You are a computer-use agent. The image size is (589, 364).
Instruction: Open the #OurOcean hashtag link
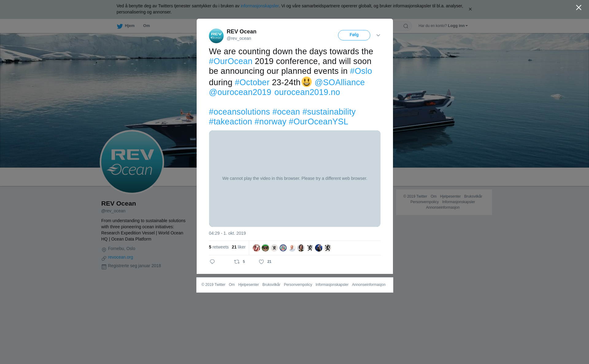click(x=231, y=61)
